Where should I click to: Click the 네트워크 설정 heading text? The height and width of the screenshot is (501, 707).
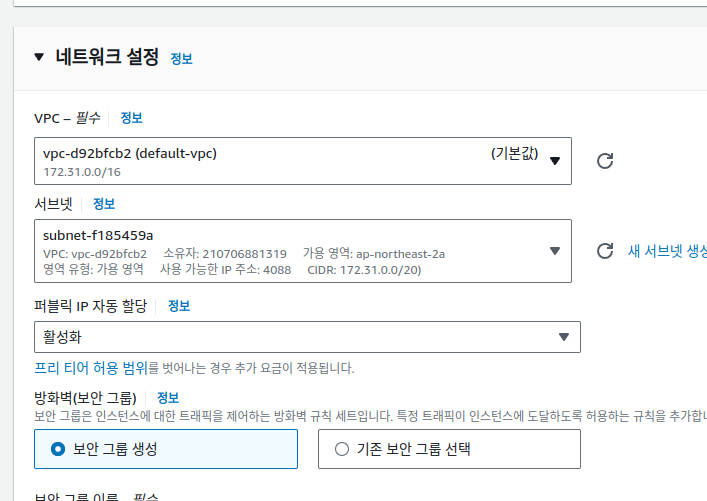pos(107,57)
